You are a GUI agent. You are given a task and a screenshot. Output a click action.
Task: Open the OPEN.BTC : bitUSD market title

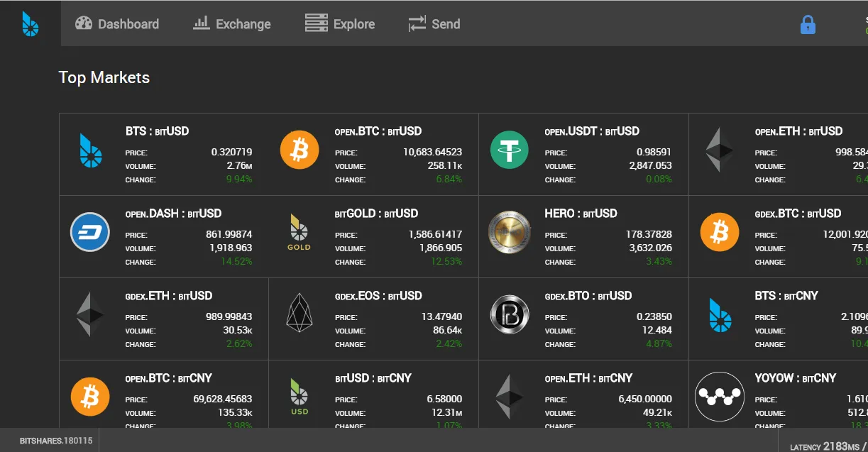coord(378,131)
